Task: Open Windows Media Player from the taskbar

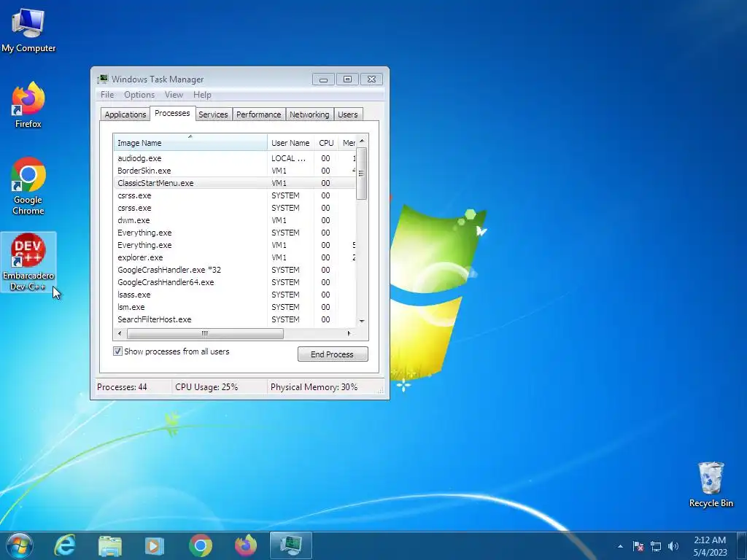Action: (155, 545)
